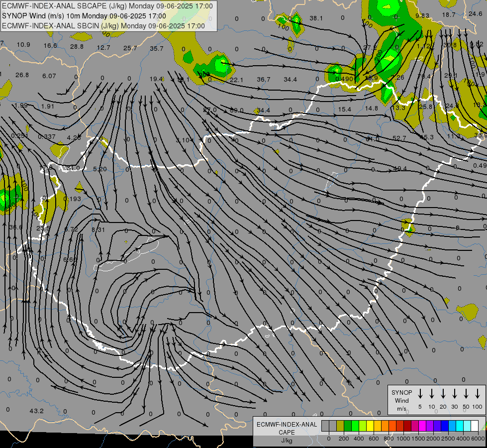Select the bright green CAPE legend swatch
This screenshot has width=487, height=448.
coord(355,426)
